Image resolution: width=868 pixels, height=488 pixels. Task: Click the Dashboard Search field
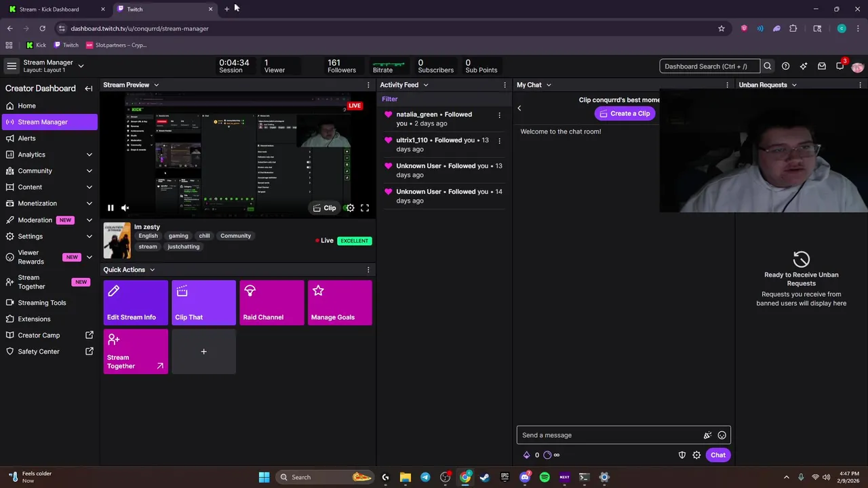[x=709, y=66]
